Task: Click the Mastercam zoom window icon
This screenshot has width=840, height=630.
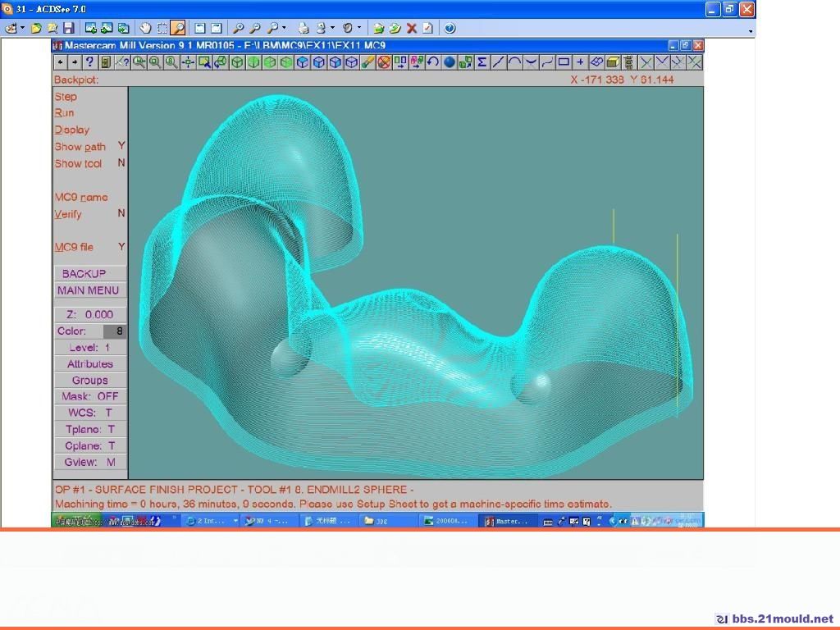Action: tap(139, 62)
